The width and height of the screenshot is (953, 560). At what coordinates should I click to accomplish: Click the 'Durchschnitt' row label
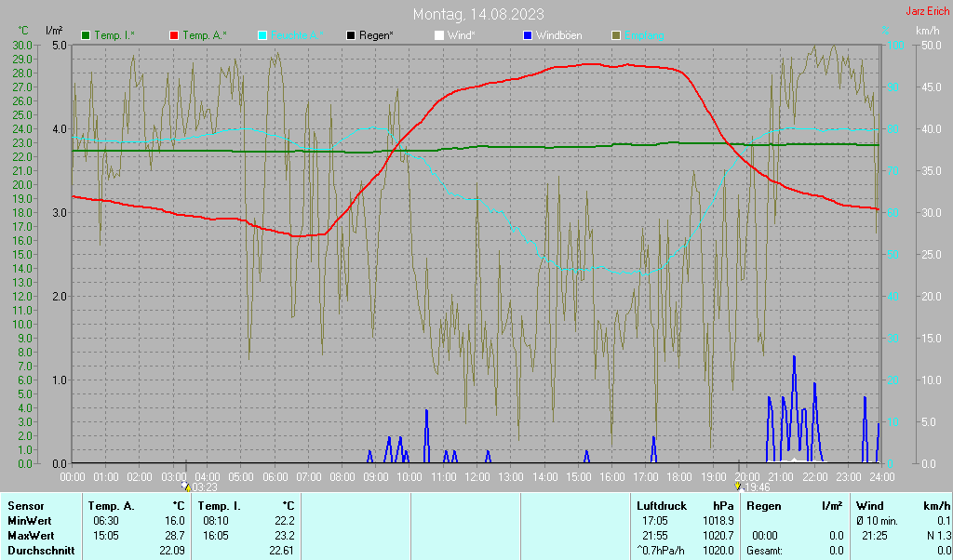tap(41, 551)
